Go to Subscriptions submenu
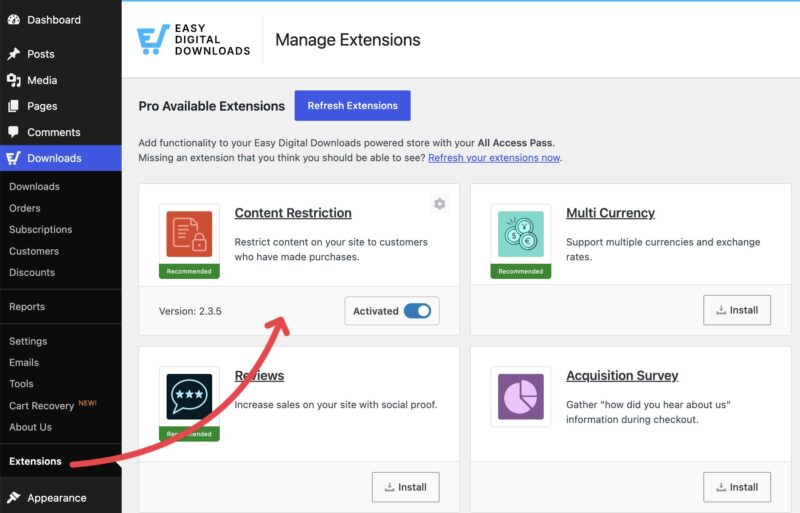The image size is (800, 513). click(40, 230)
